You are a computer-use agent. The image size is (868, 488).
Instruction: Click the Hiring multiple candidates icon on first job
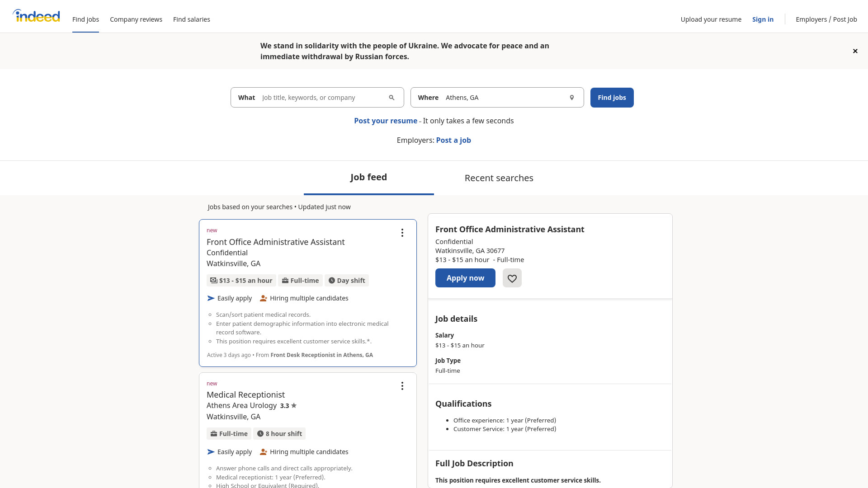[x=264, y=298]
